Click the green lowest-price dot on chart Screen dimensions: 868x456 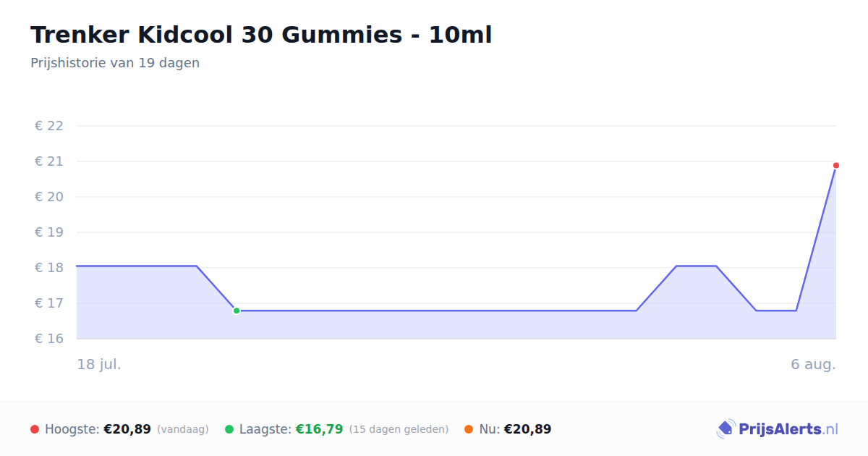(x=237, y=311)
